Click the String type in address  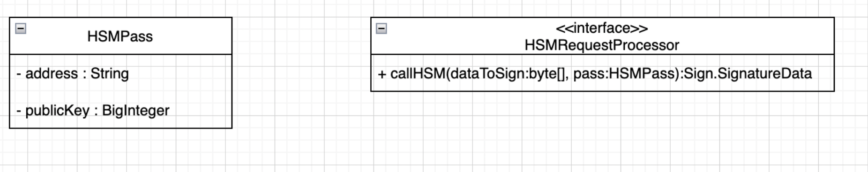pyautogui.click(x=109, y=74)
